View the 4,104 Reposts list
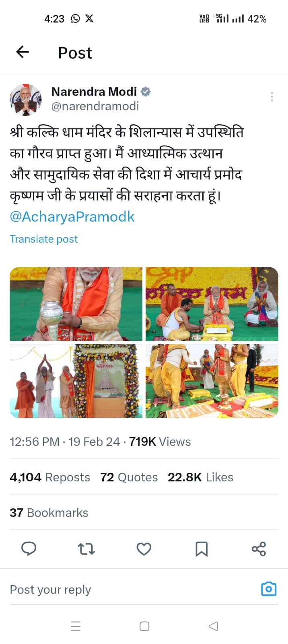 tap(50, 477)
